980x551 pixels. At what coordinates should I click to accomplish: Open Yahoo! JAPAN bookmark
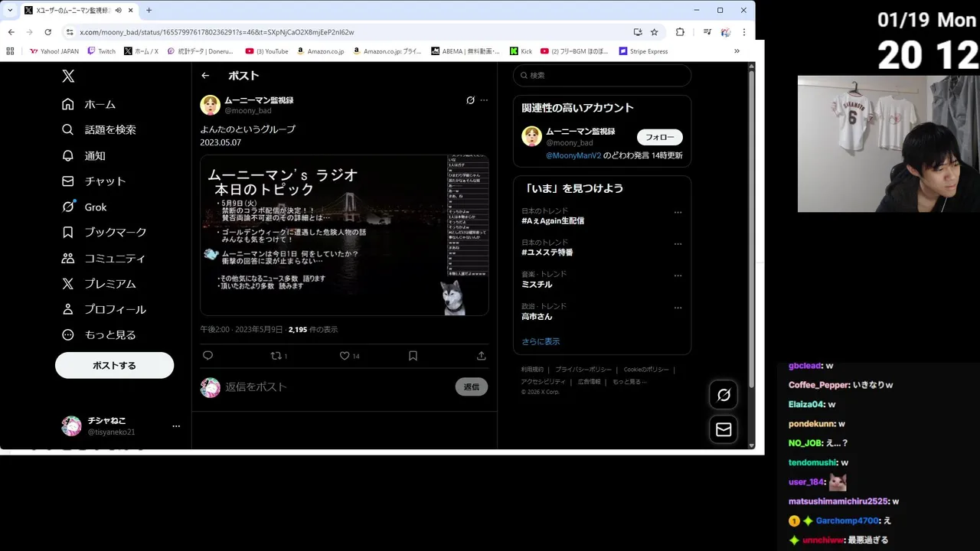[x=54, y=51]
